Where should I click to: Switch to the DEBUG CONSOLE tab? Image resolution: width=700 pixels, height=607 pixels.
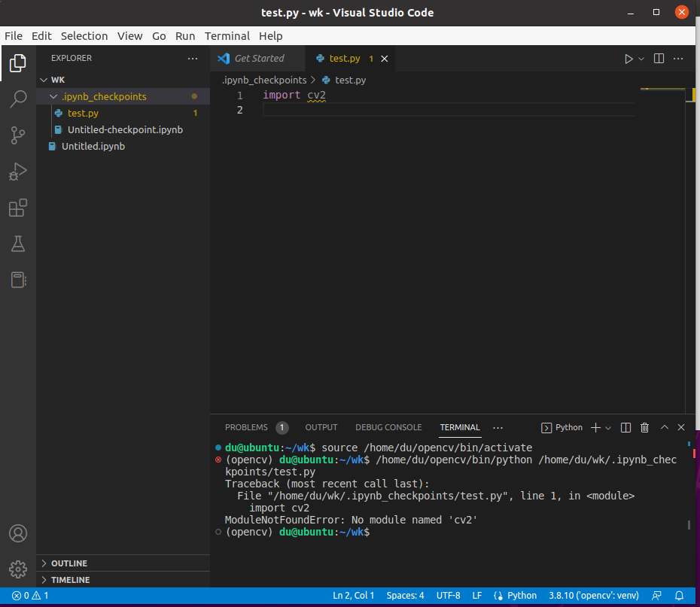click(388, 428)
